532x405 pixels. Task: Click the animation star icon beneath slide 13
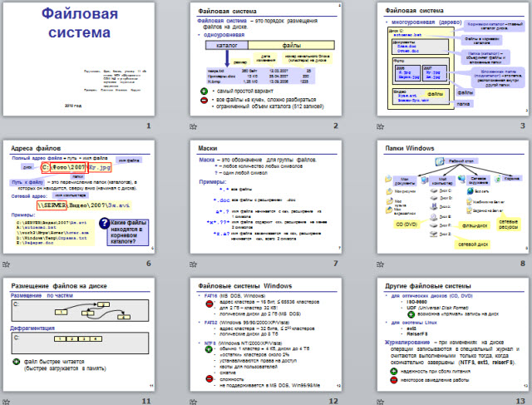379,402
